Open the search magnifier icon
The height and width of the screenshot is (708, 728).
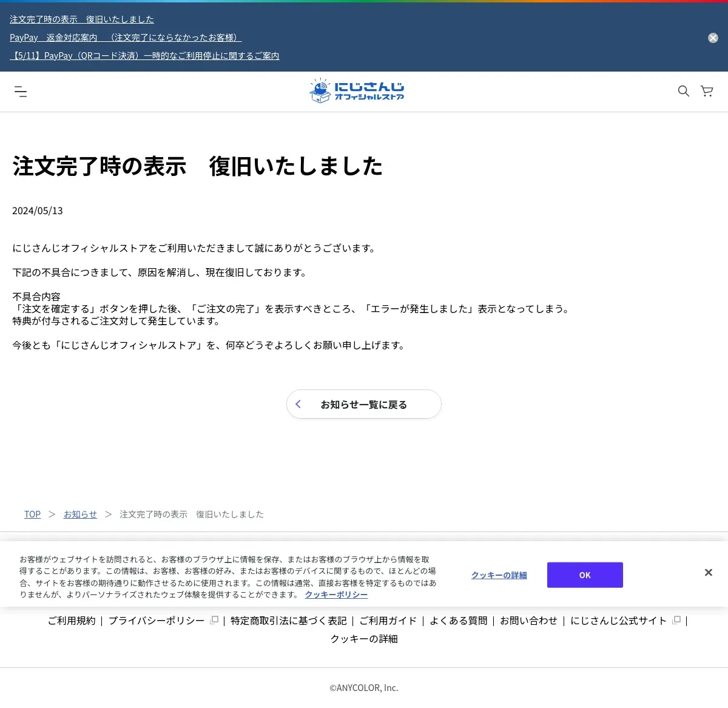click(x=684, y=91)
